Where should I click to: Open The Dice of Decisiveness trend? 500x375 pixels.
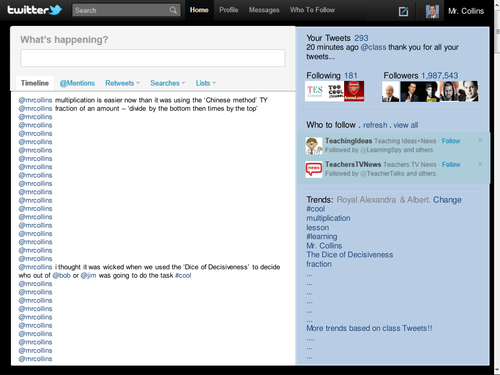pos(350,255)
